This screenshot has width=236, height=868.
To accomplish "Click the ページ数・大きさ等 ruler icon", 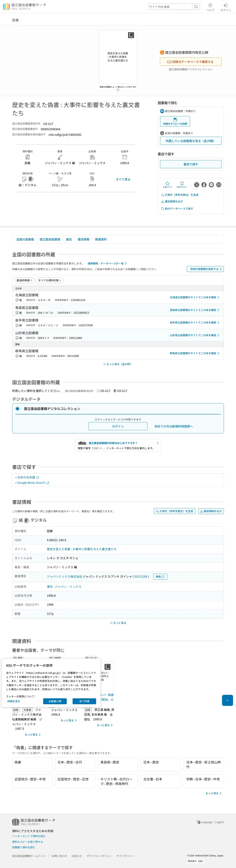I will point(60,179).
